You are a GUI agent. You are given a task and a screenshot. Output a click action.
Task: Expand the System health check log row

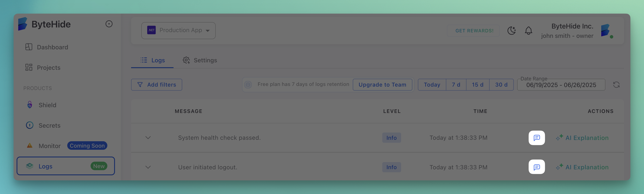tap(148, 138)
